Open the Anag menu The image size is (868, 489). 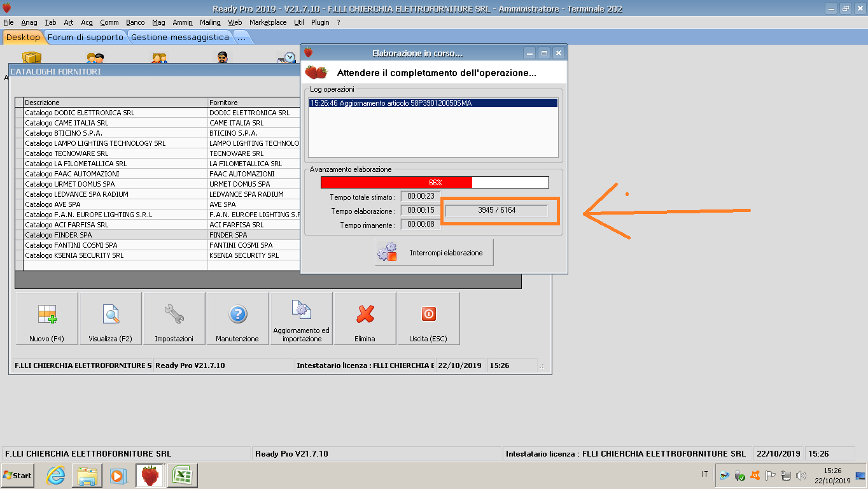pyautogui.click(x=29, y=22)
